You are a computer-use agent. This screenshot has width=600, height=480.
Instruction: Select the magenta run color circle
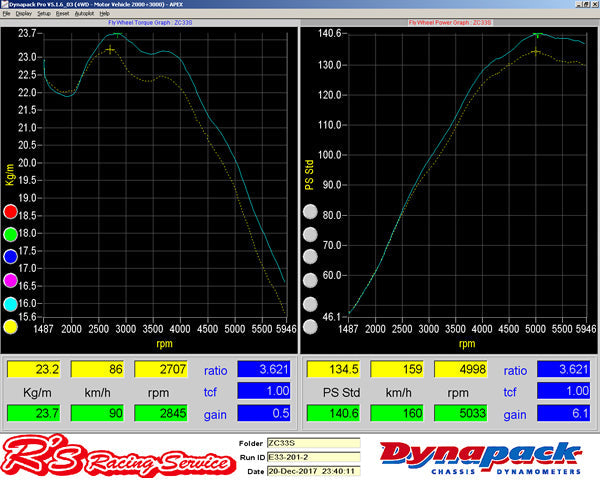coord(11,280)
